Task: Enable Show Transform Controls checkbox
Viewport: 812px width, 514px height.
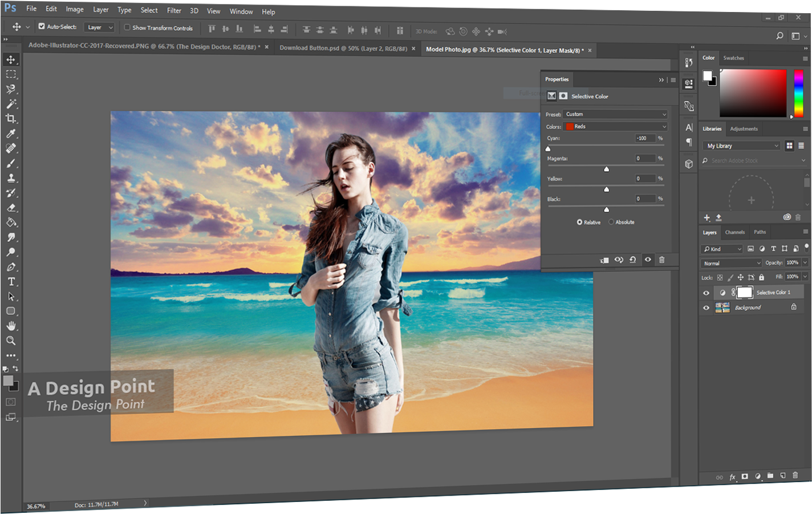Action: (x=127, y=27)
